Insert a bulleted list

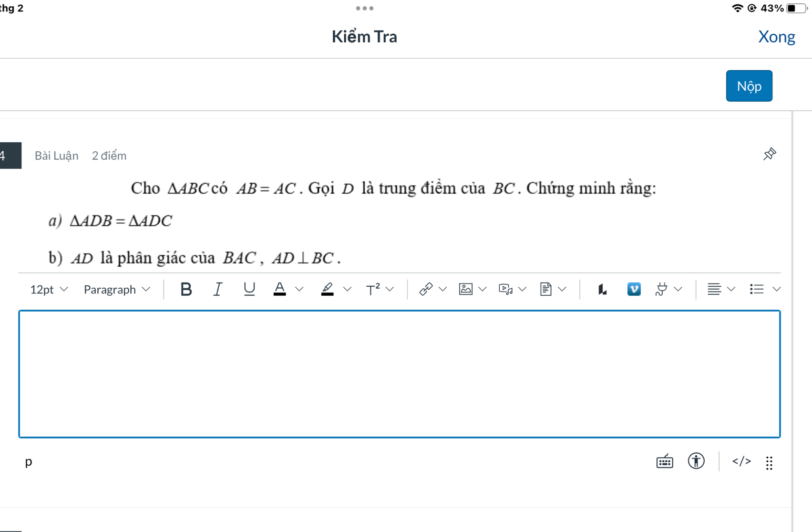(757, 289)
